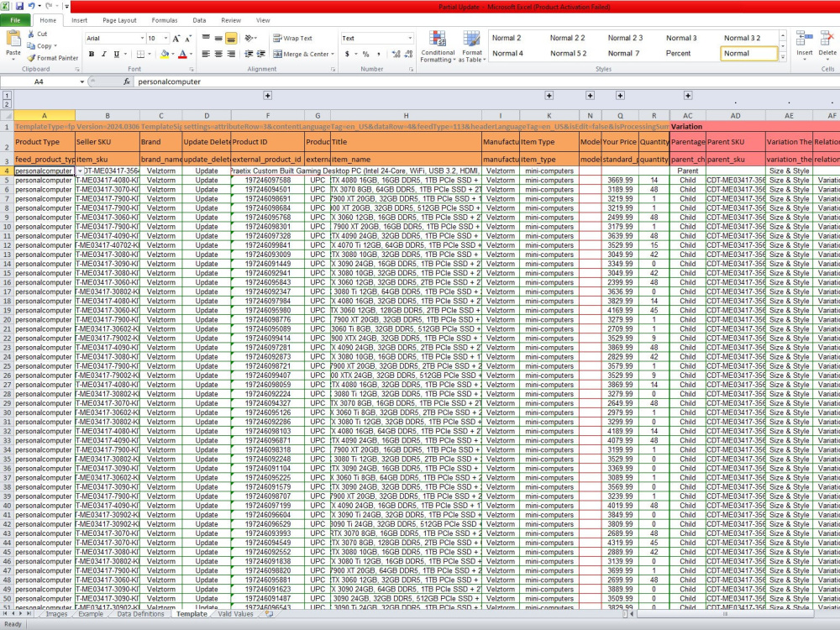The image size is (840, 630).
Task: Open cell A4 validation dropdown arrow
Action: (x=80, y=171)
